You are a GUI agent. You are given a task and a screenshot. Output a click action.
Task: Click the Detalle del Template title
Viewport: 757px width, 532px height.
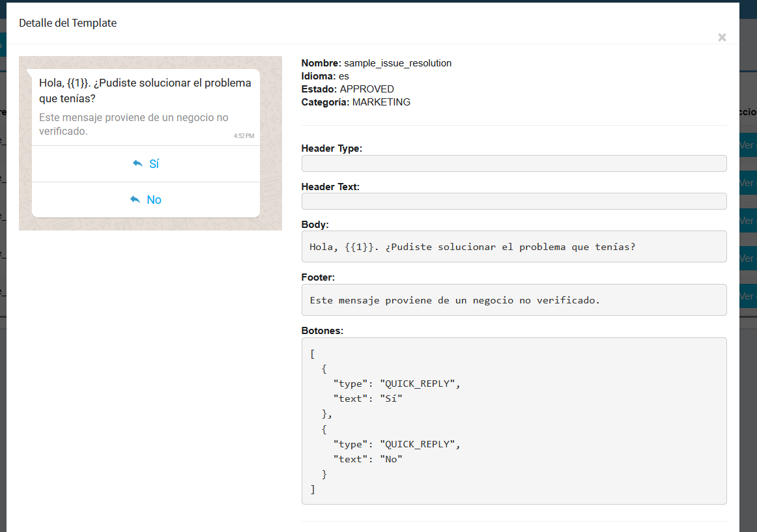pyautogui.click(x=68, y=23)
